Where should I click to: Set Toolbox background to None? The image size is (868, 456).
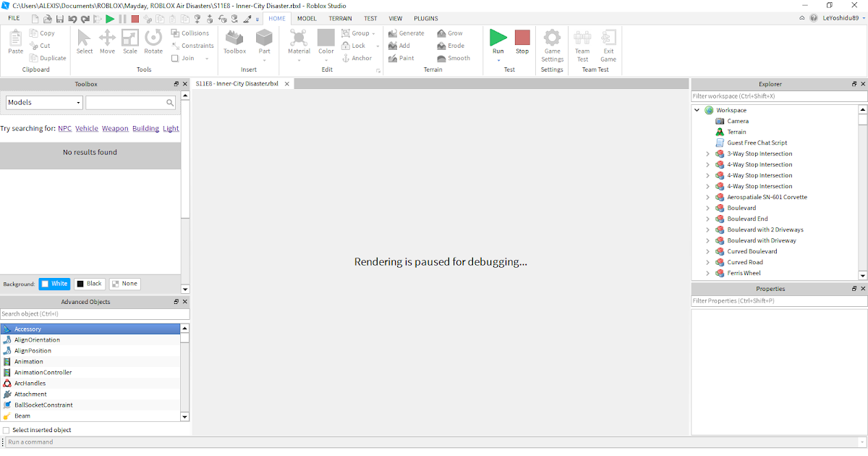pos(124,284)
